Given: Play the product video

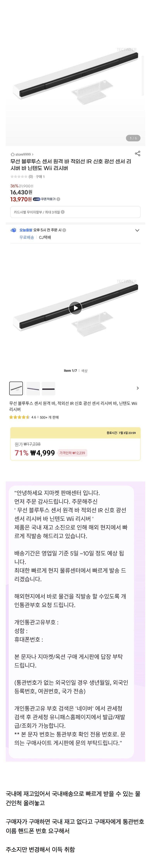Looking at the screenshot, I should 75,308.
